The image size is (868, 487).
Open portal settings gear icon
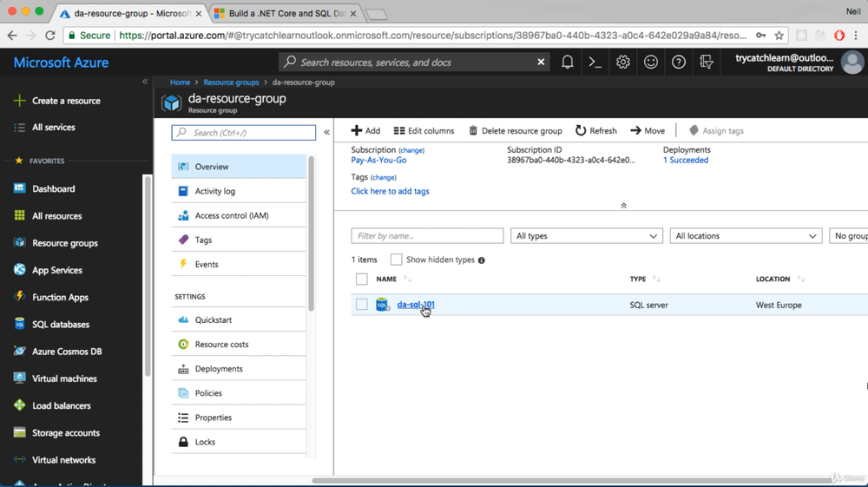click(x=622, y=63)
